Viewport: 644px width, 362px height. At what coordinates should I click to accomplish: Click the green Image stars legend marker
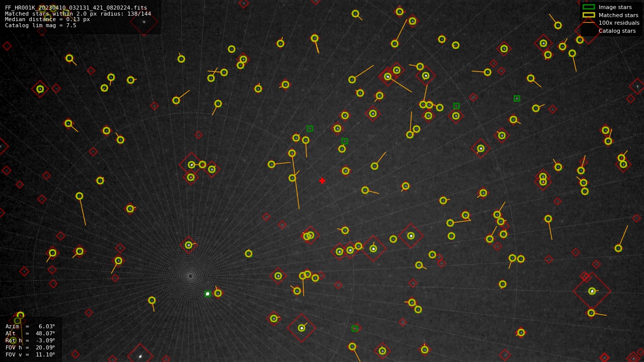(x=589, y=7)
